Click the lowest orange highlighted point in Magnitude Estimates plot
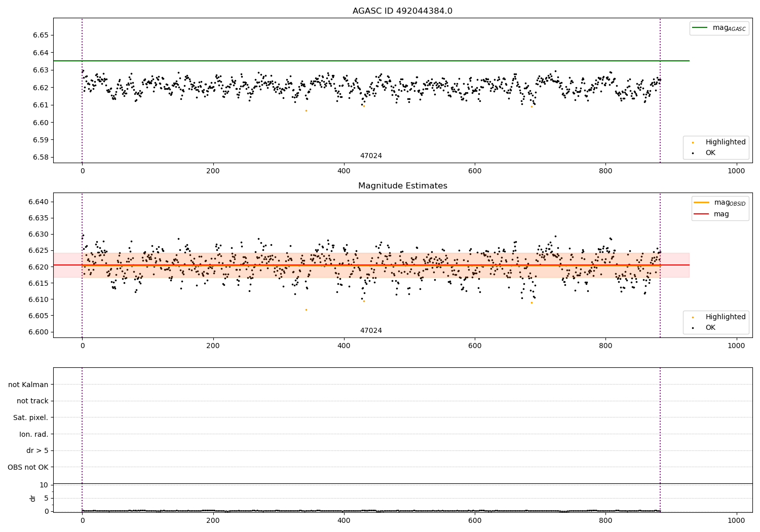 coord(306,310)
